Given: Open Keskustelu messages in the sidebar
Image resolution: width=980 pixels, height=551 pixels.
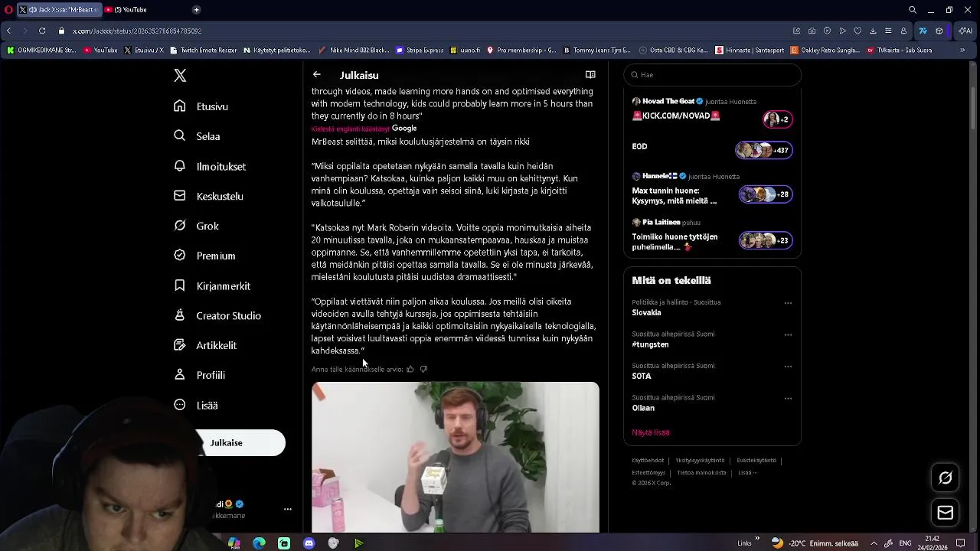Looking at the screenshot, I should tap(208, 196).
